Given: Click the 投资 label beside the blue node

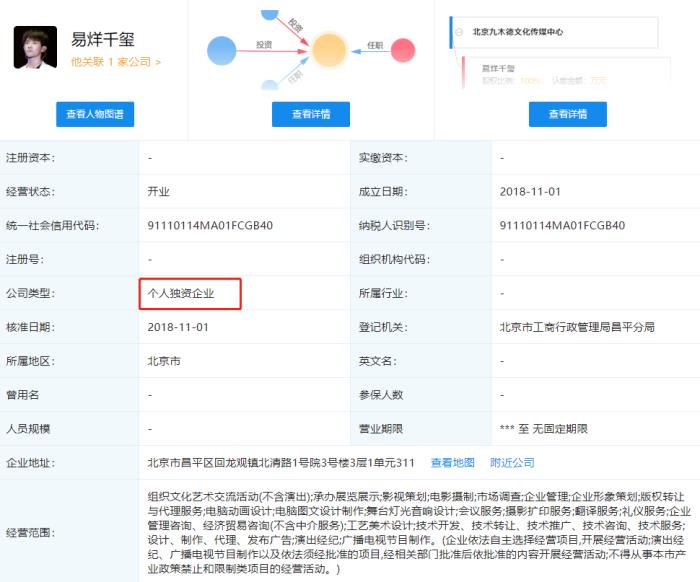Looking at the screenshot, I should point(264,45).
